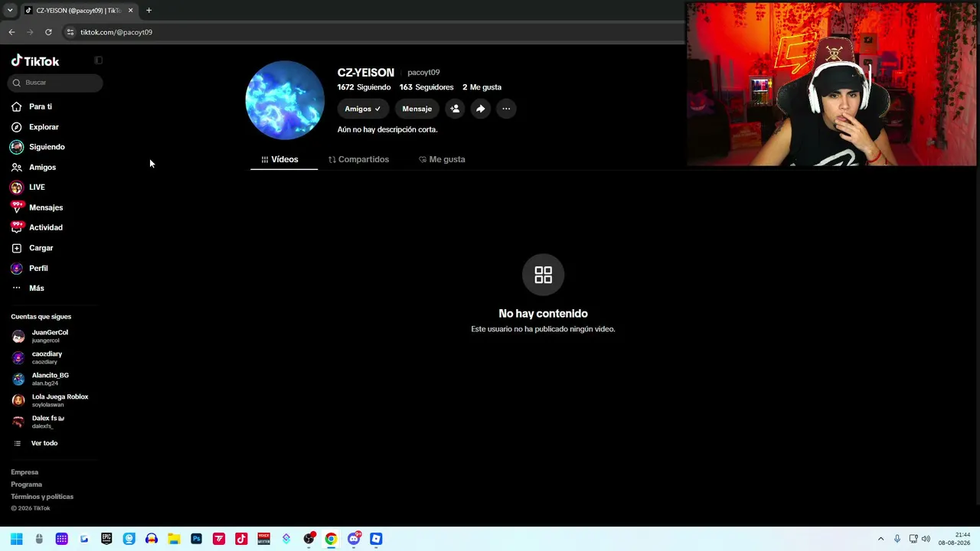Image resolution: width=980 pixels, height=551 pixels.
Task: Switch to the Me gusta tab
Action: click(x=442, y=159)
